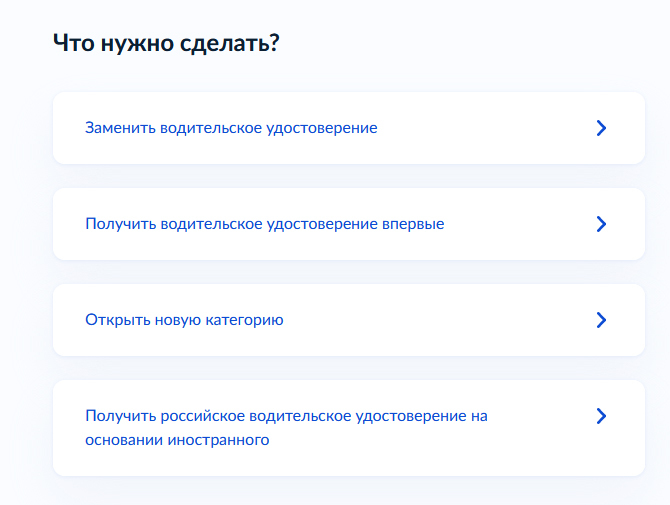Click chevron beside 'Заменить водительское удостоверение'
This screenshot has height=505, width=670.
click(x=601, y=128)
